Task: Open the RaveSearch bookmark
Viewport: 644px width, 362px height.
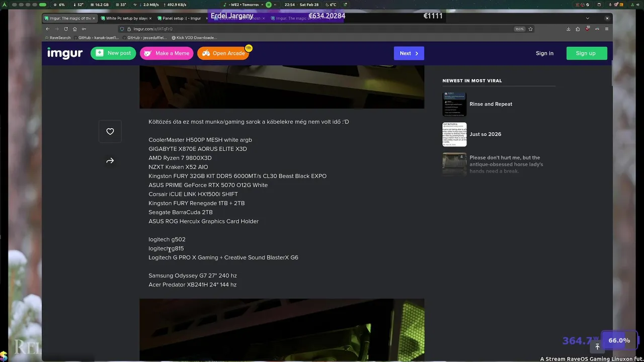Action: [x=58, y=38]
